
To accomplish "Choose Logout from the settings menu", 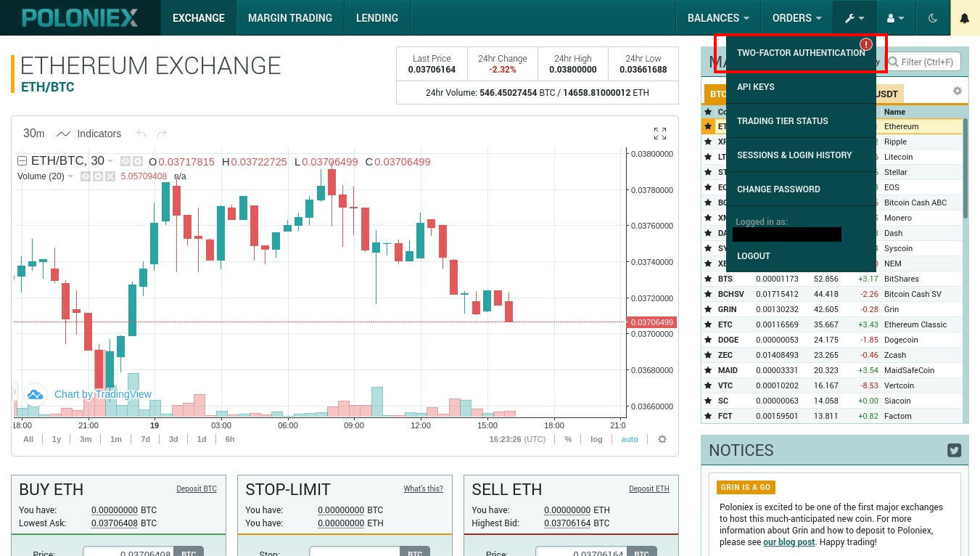I will click(x=753, y=255).
